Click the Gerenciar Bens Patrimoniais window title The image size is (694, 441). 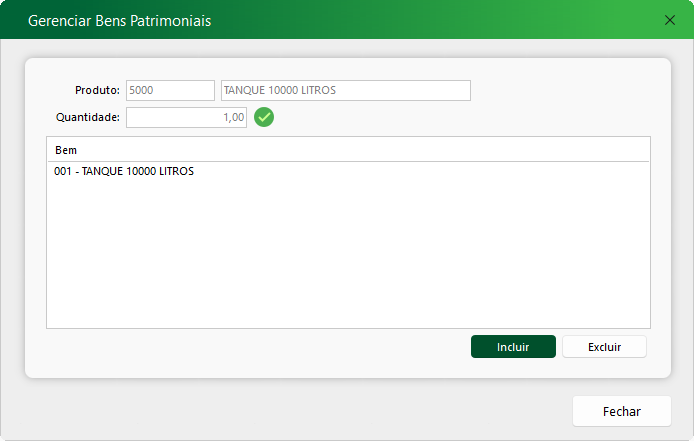coord(119,20)
